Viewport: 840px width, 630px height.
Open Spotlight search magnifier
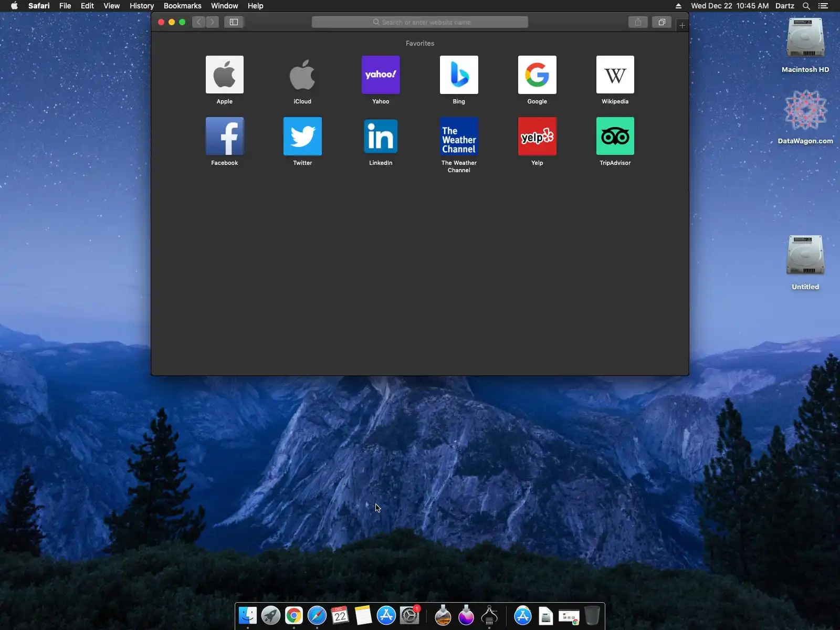click(806, 6)
